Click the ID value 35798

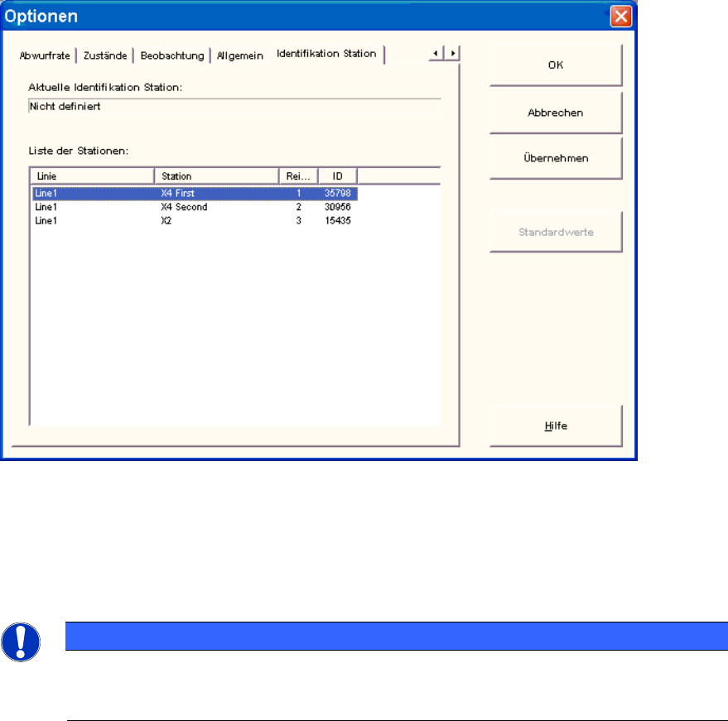[x=338, y=194]
